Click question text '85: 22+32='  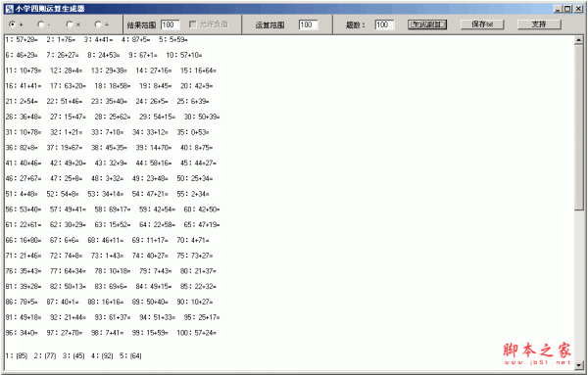[198, 286]
